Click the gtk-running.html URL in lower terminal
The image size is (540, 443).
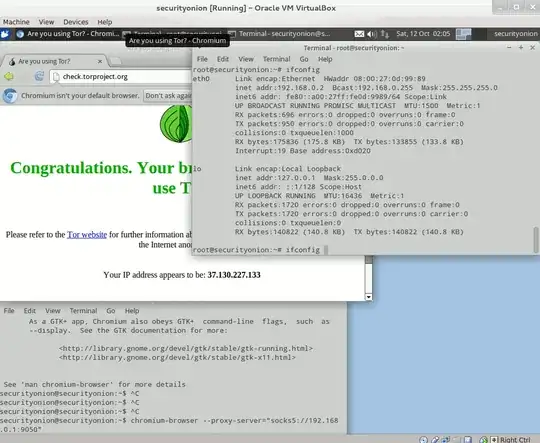(186, 348)
